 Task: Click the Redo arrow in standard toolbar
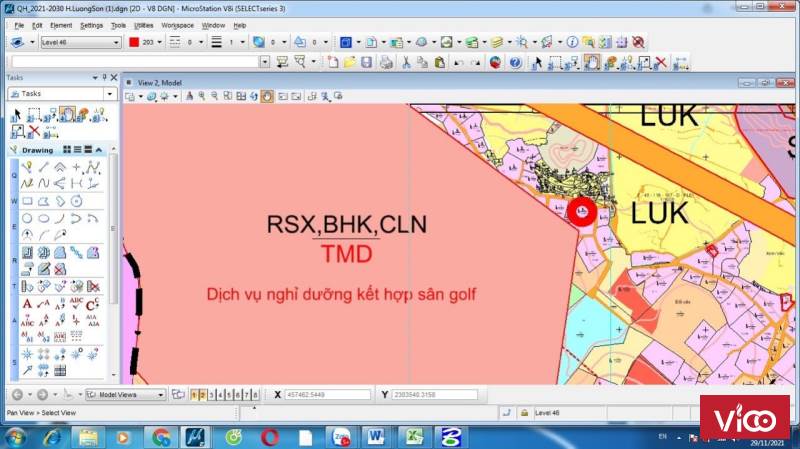coord(476,63)
